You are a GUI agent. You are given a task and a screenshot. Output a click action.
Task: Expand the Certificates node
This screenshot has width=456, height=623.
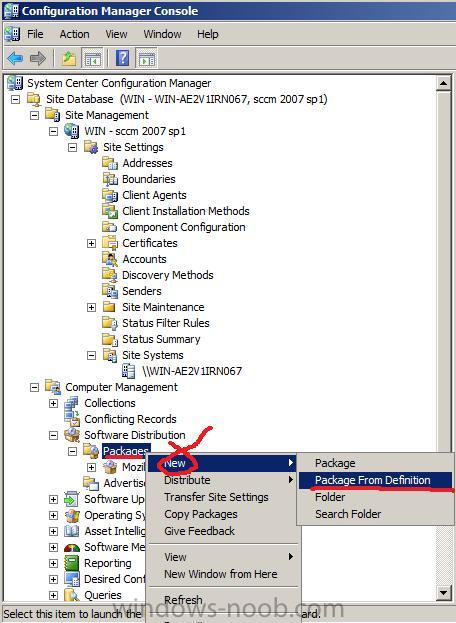tap(91, 243)
